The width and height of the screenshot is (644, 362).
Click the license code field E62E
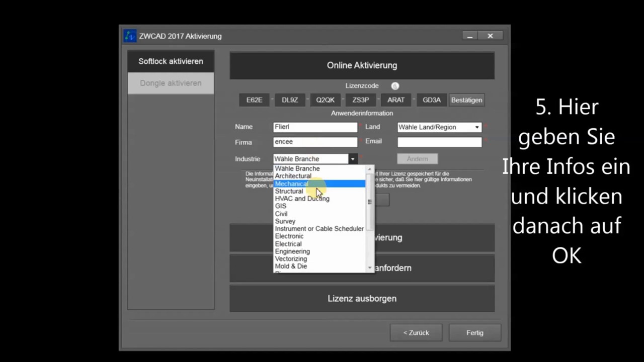point(254,100)
